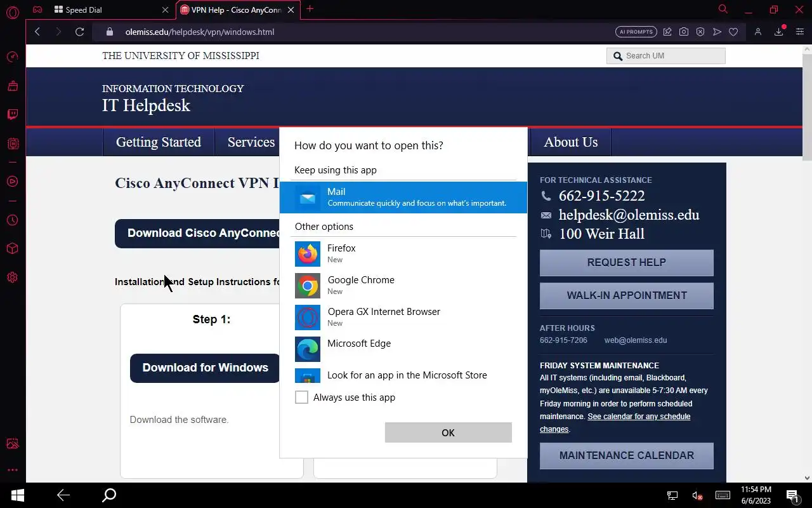This screenshot has height=508, width=812.
Task: Click the WALK-IN APPOINTMENT button
Action: point(626,295)
